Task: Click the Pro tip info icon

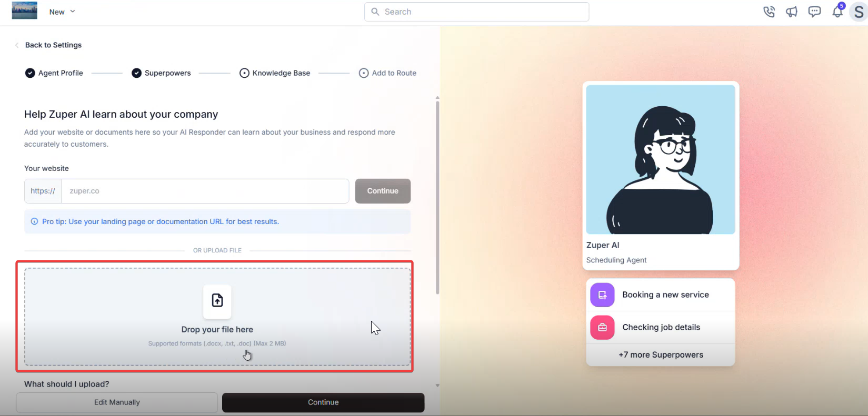Action: tap(34, 221)
